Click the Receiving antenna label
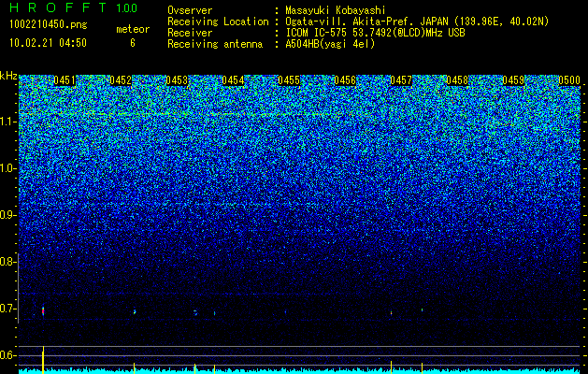The image size is (588, 374). [215, 44]
